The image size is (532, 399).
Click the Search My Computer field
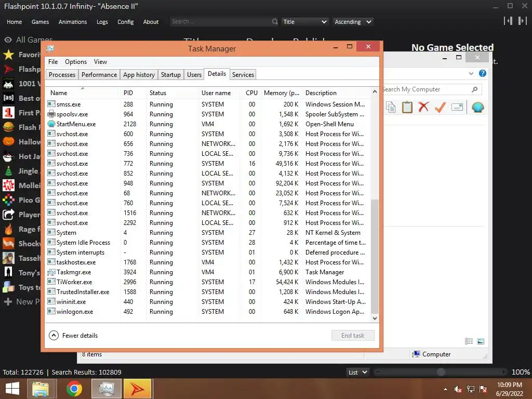(x=426, y=89)
